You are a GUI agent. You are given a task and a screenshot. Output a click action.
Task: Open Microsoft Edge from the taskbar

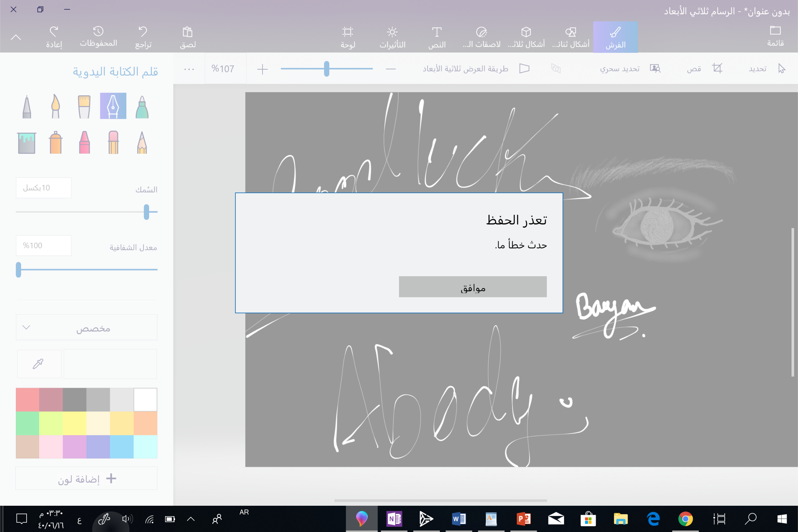(x=653, y=519)
